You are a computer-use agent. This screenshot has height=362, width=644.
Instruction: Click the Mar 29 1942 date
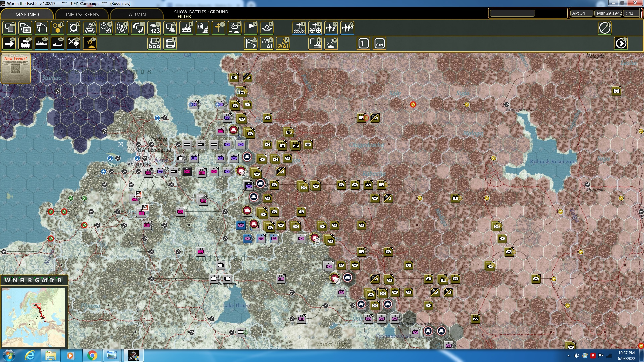609,13
